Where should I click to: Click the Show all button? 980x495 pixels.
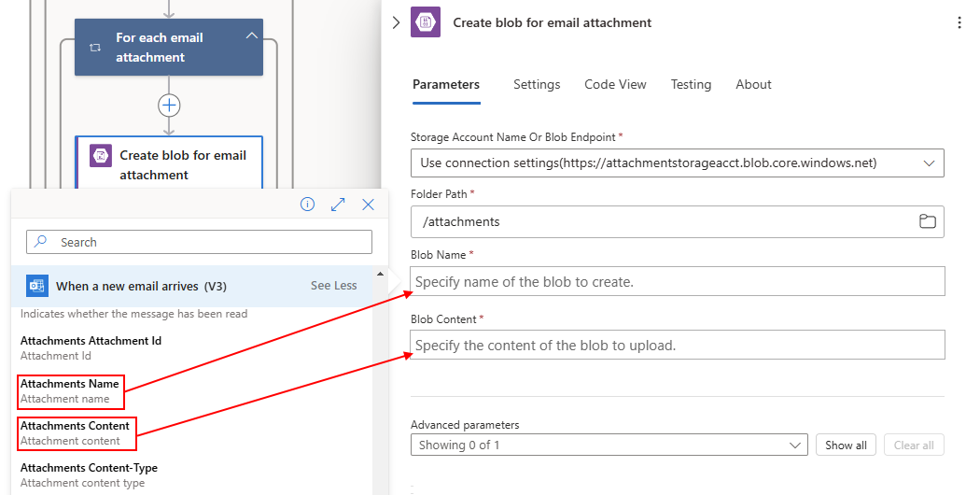coord(846,445)
